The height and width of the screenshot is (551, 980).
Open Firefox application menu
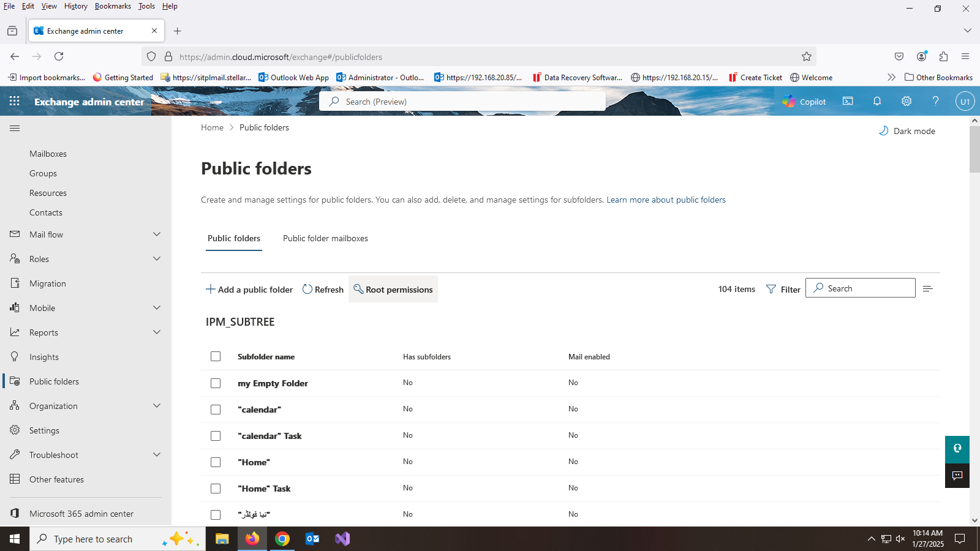(x=965, y=56)
